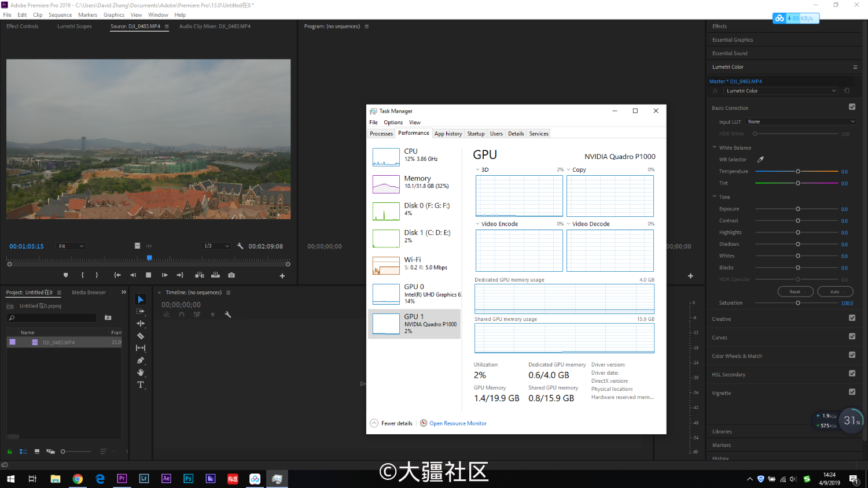
Task: Select the Razor tool
Action: [140, 336]
